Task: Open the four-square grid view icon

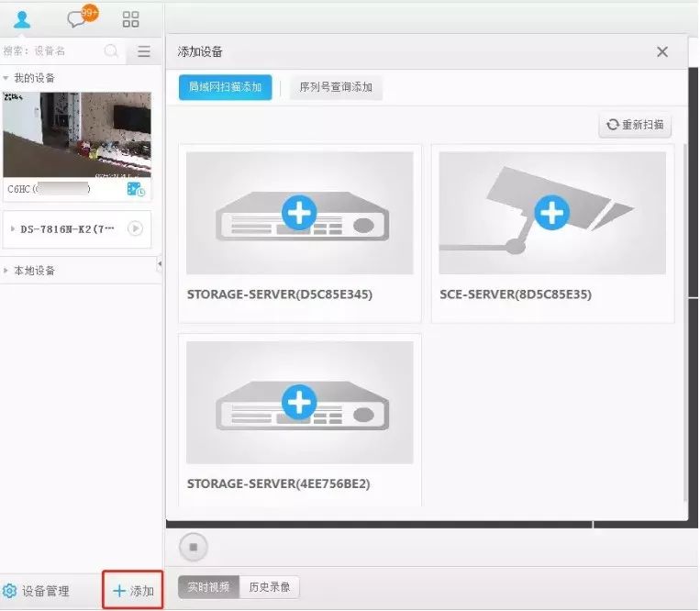Action: (130, 19)
